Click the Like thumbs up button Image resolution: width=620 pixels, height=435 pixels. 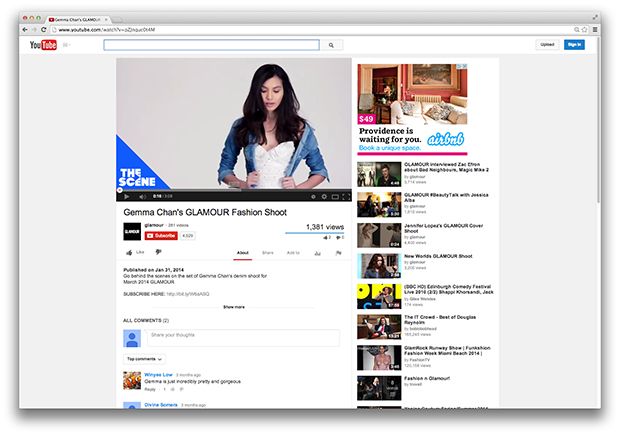[x=135, y=252]
